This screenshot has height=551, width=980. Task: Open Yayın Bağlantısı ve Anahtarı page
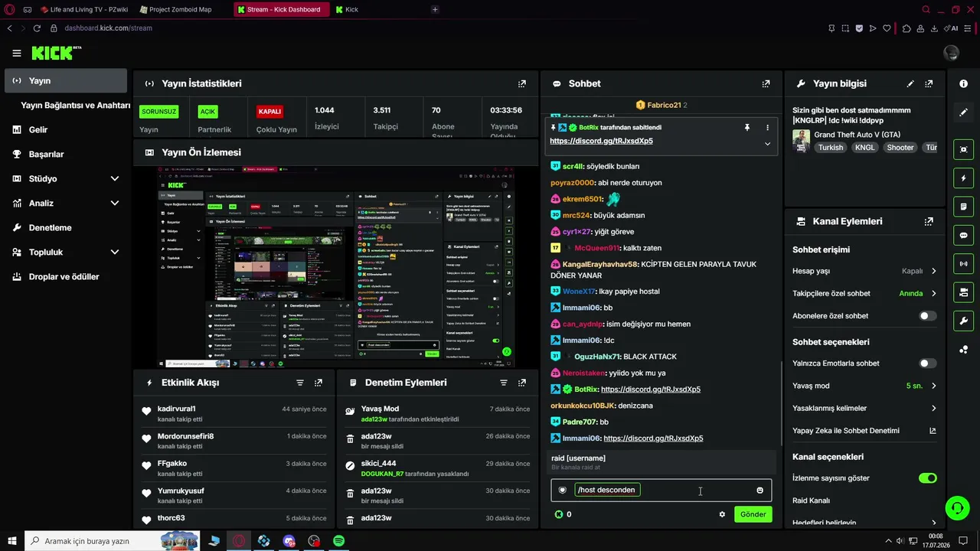76,105
